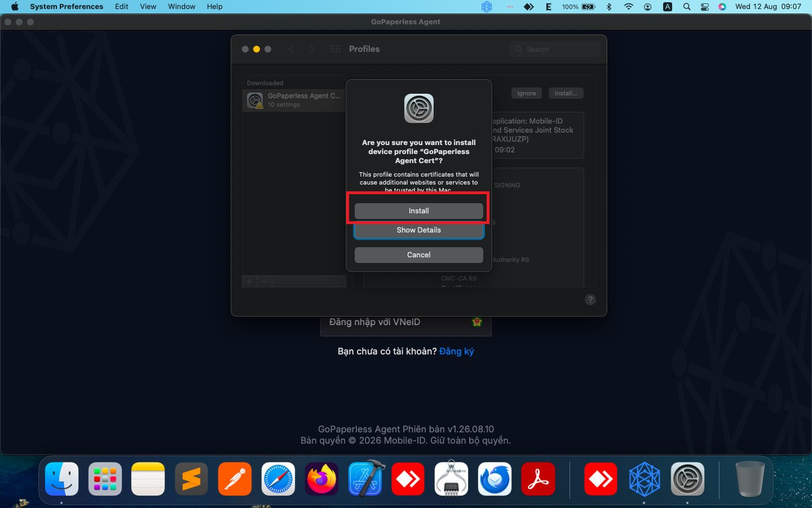Open the Help menu
Image resolution: width=812 pixels, height=508 pixels.
coord(214,7)
